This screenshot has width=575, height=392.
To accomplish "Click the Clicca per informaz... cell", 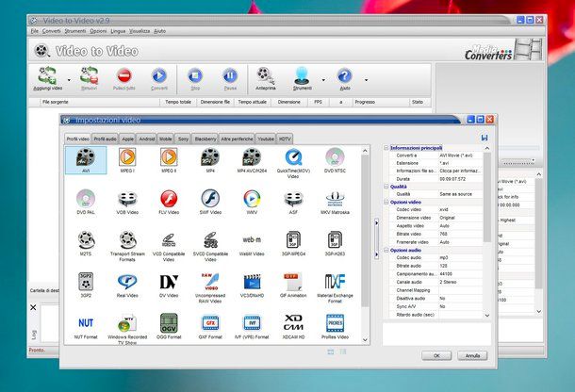I will [461, 171].
